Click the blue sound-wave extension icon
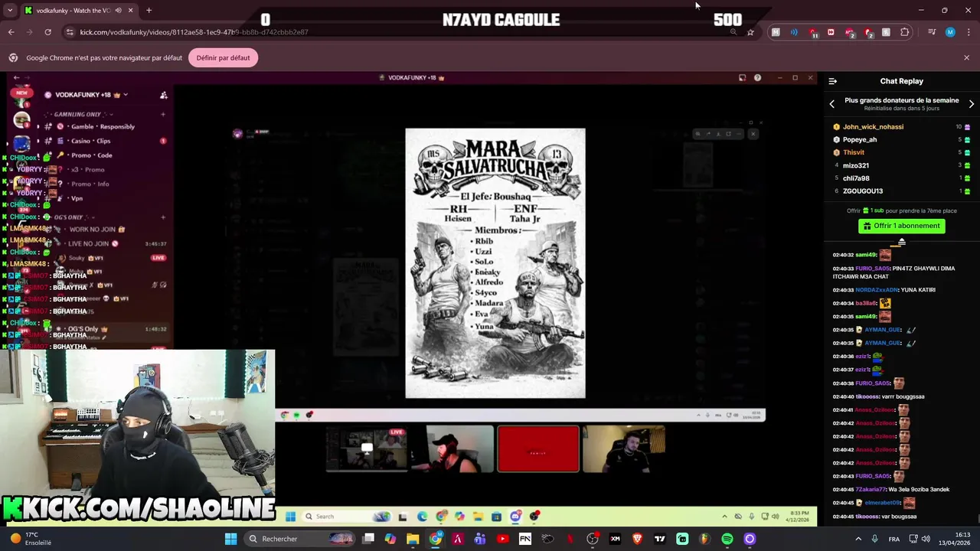The width and height of the screenshot is (980, 551). coord(794,32)
